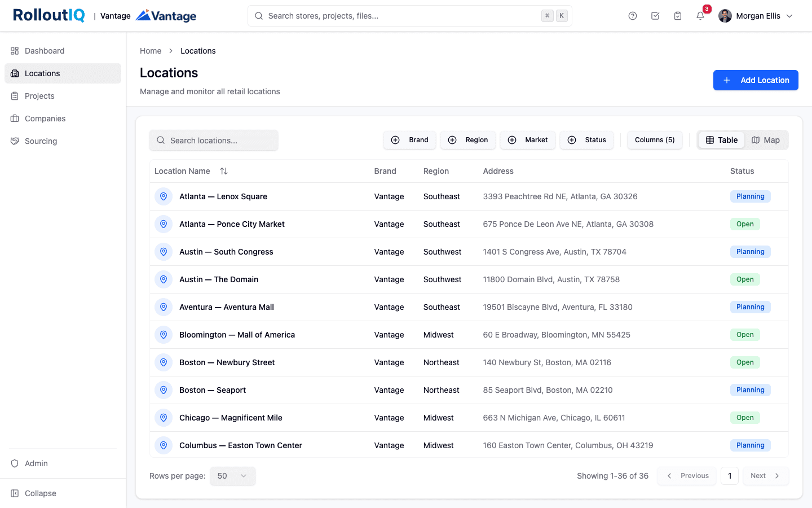Image resolution: width=812 pixels, height=508 pixels.
Task: Click pin icon for Austin — The Domain
Action: click(164, 279)
